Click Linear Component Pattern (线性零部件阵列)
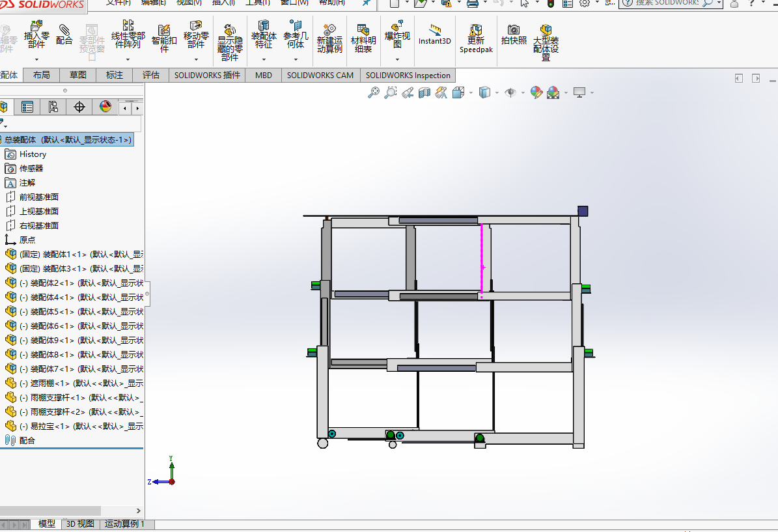This screenshot has height=532, width=778. [128, 35]
